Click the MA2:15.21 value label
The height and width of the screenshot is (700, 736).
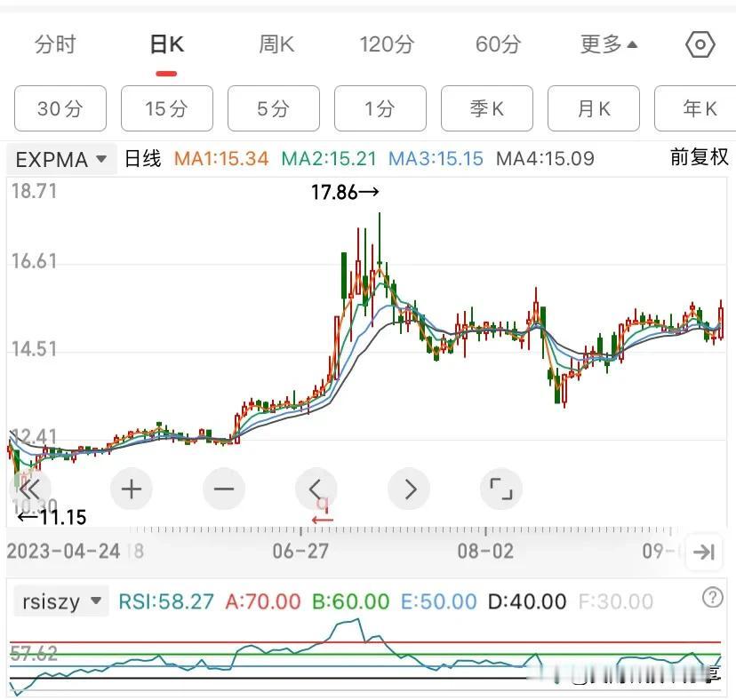(329, 159)
